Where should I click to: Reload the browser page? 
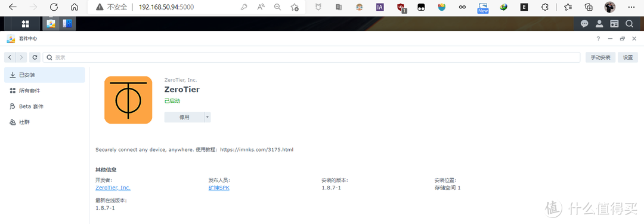[54, 7]
